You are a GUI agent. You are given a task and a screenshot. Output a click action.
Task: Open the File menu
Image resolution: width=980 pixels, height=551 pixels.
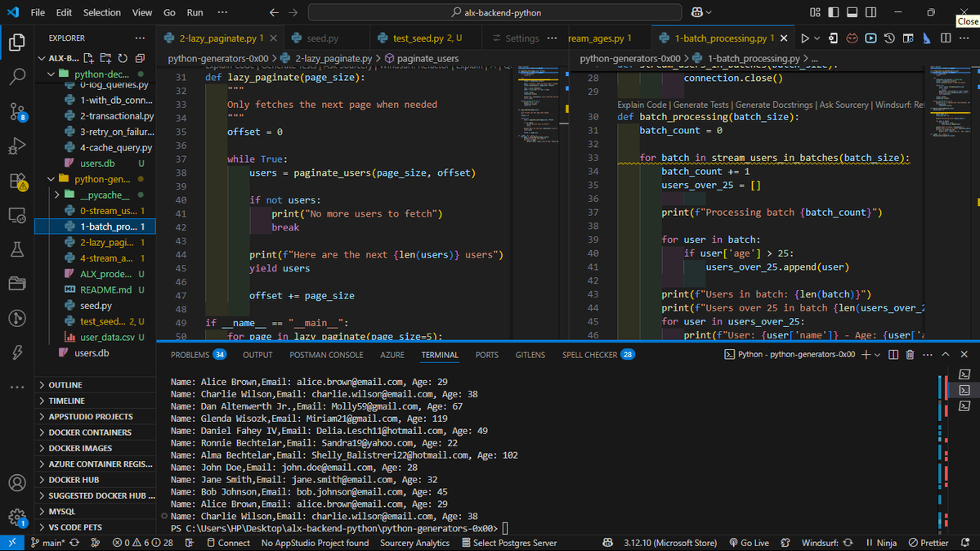point(38,12)
